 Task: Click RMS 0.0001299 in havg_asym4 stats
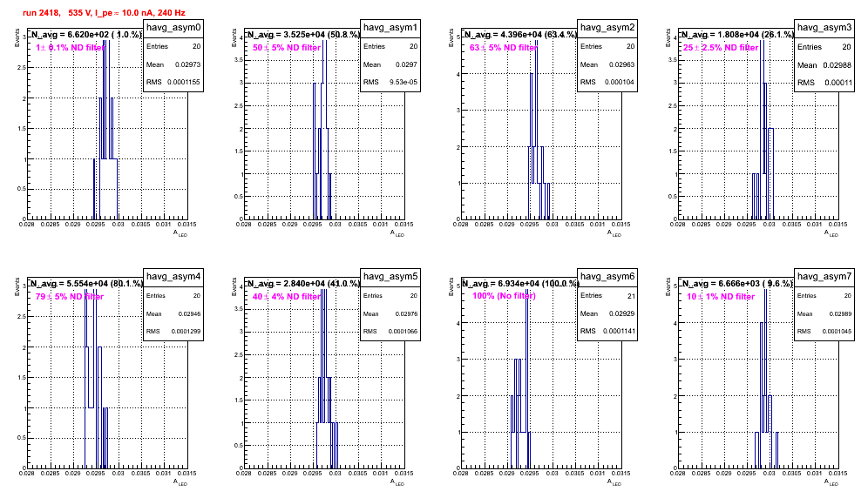(x=173, y=331)
